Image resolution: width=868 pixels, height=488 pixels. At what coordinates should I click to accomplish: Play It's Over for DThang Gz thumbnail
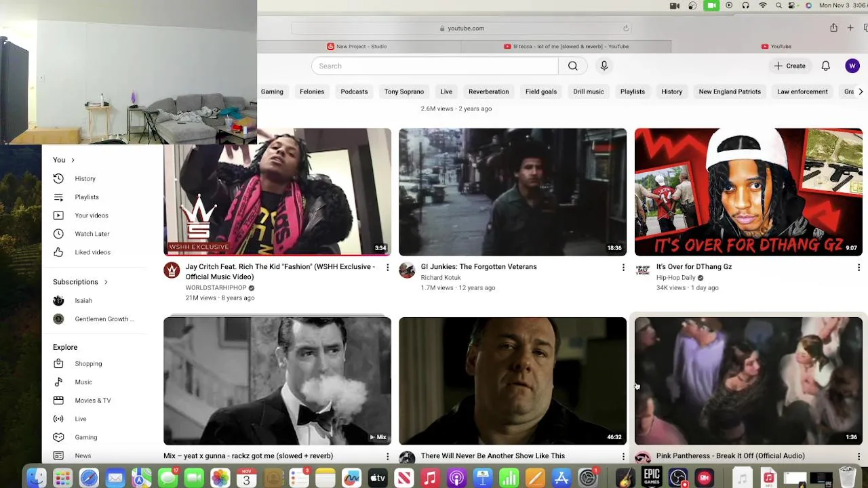[x=749, y=192]
